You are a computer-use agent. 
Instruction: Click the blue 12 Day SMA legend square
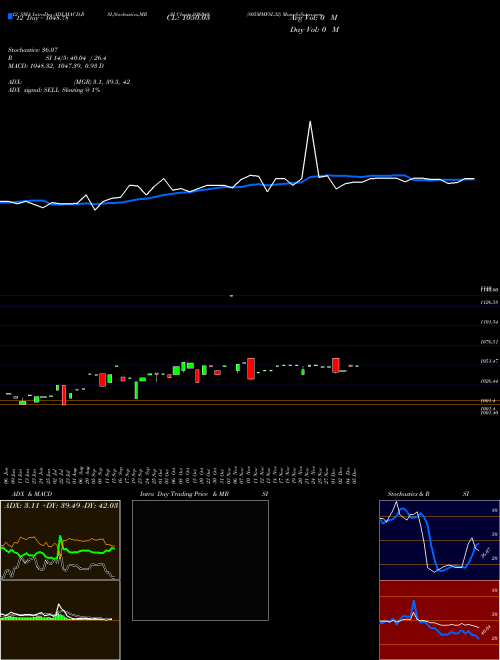pyautogui.click(x=10, y=16)
